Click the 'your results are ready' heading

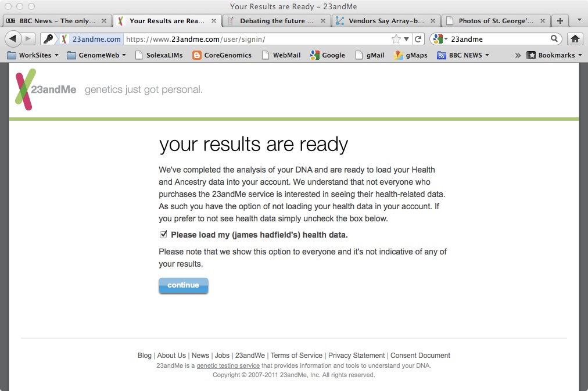(253, 144)
